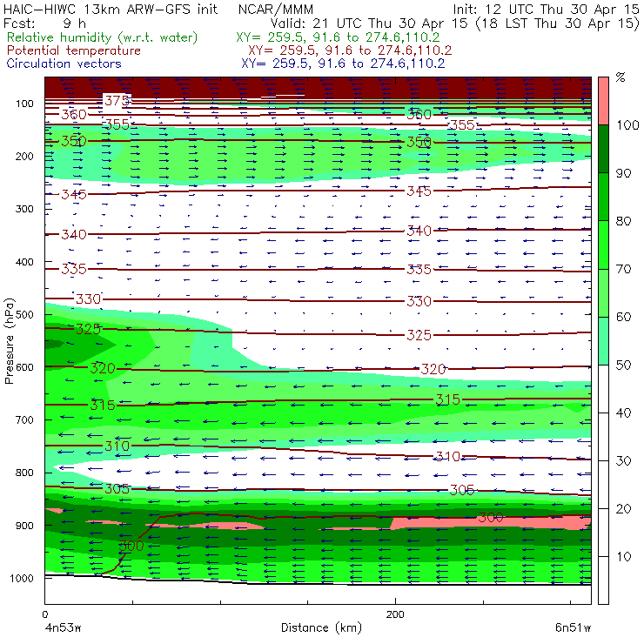The image size is (644, 644).
Task: Click the green 'Relative humidity (w.r.t. water)' legend
Action: pyautogui.click(x=103, y=37)
